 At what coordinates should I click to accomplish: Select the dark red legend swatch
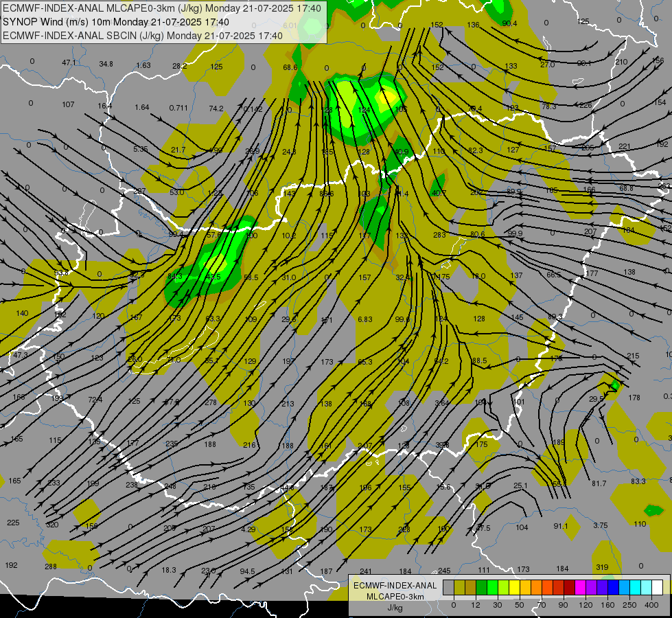(570, 587)
